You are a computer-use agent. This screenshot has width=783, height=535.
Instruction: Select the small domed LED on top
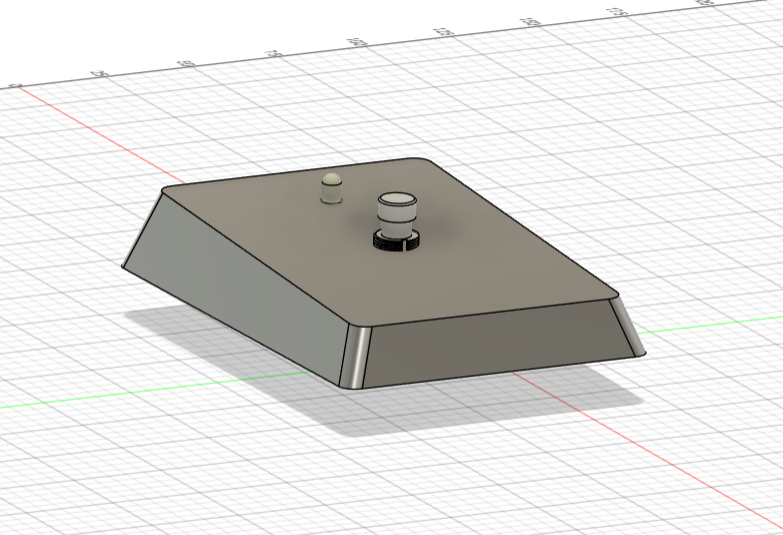[332, 187]
